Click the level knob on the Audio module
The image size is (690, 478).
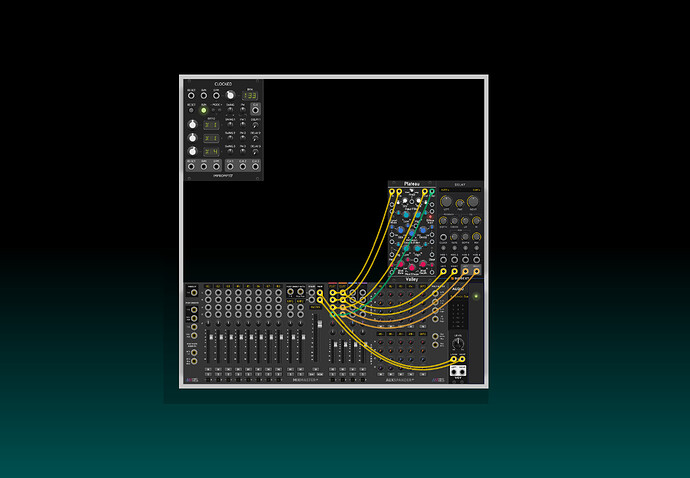459,341
